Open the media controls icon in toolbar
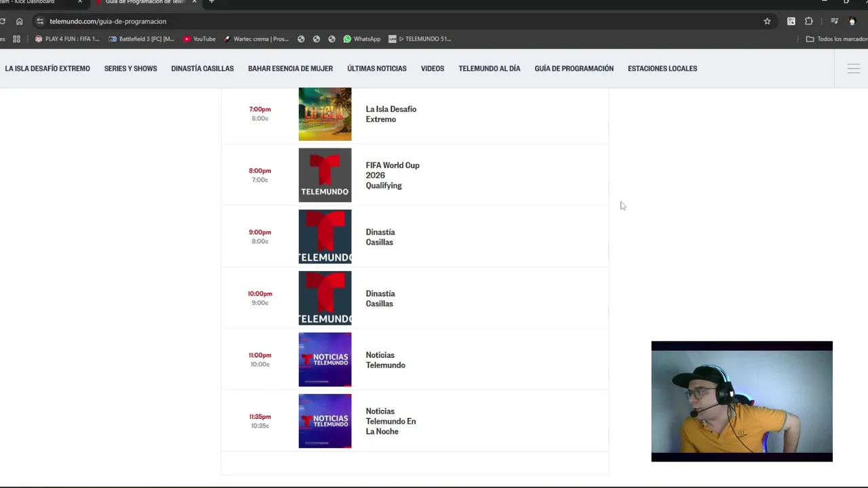The width and height of the screenshot is (868, 488). (x=834, y=21)
